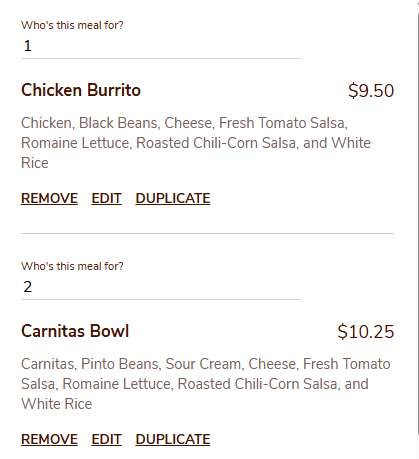The height and width of the screenshot is (459, 419).
Task: Click the second "Who's this meal for?" label
Action: point(72,266)
